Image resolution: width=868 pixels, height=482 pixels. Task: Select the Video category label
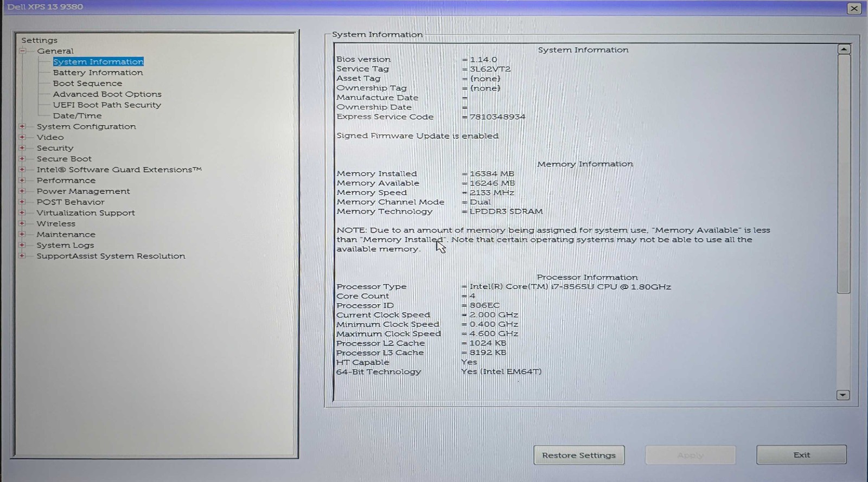coord(50,137)
